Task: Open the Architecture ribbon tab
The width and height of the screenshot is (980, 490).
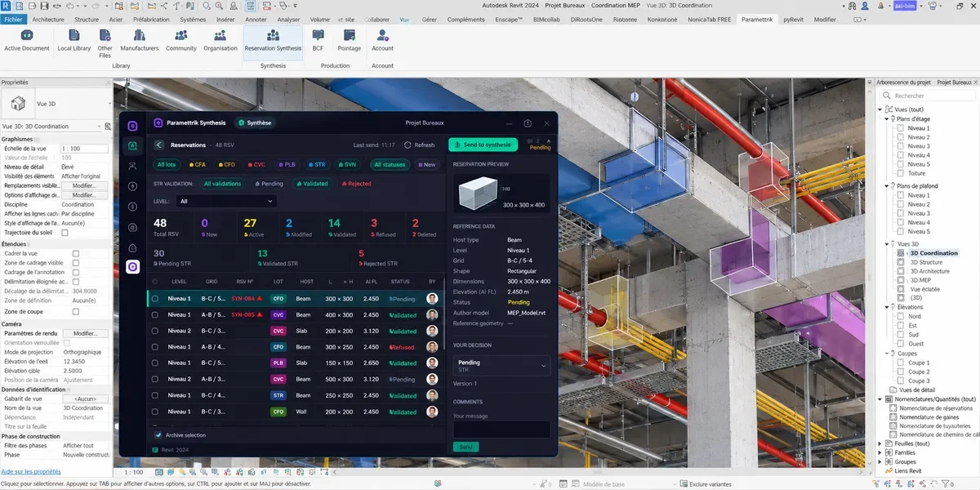Action: pos(48,19)
